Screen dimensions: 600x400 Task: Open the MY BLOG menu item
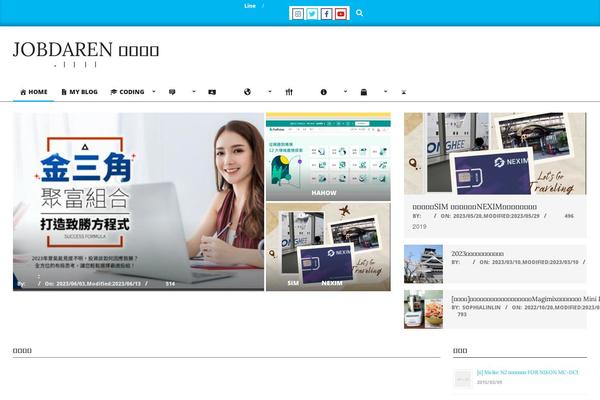tap(80, 92)
